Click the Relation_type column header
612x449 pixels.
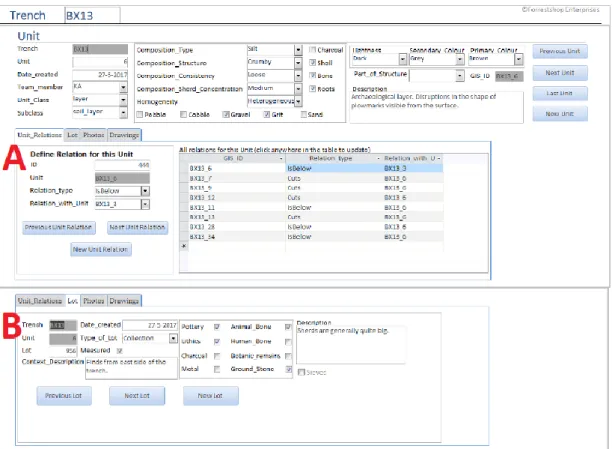[333, 159]
